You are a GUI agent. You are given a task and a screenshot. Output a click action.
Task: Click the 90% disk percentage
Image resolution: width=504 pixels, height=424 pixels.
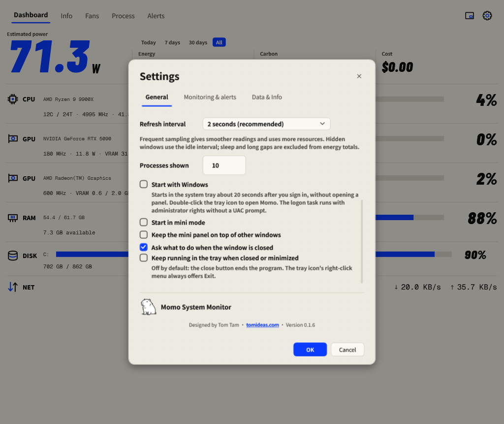[475, 255]
